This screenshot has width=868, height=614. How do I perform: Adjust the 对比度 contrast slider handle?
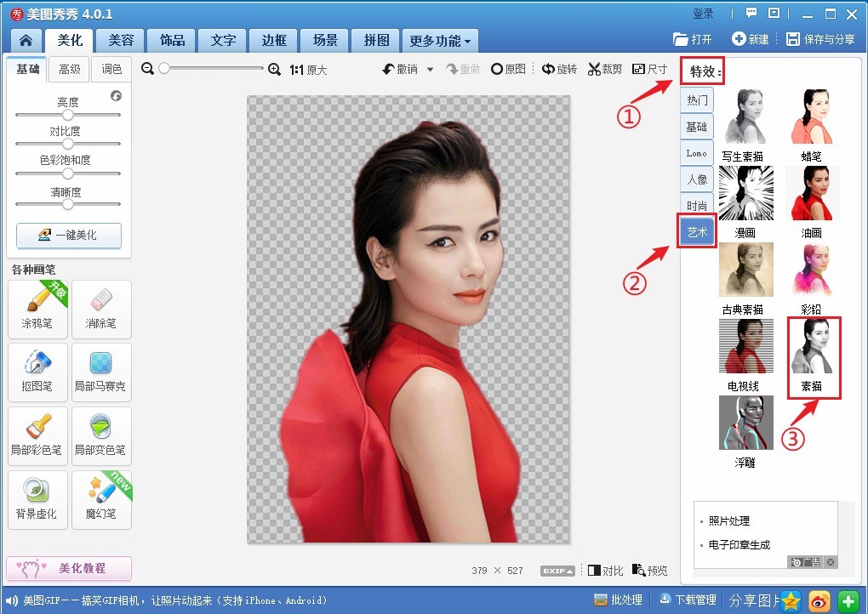[x=67, y=144]
